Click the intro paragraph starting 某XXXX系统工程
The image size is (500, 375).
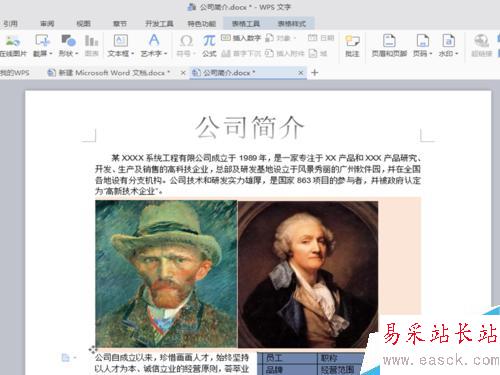tap(258, 174)
